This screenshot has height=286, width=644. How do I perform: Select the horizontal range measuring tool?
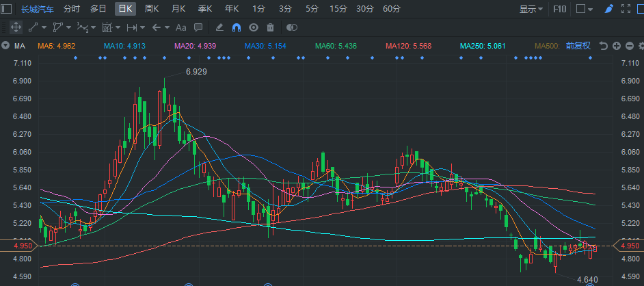click(132, 27)
